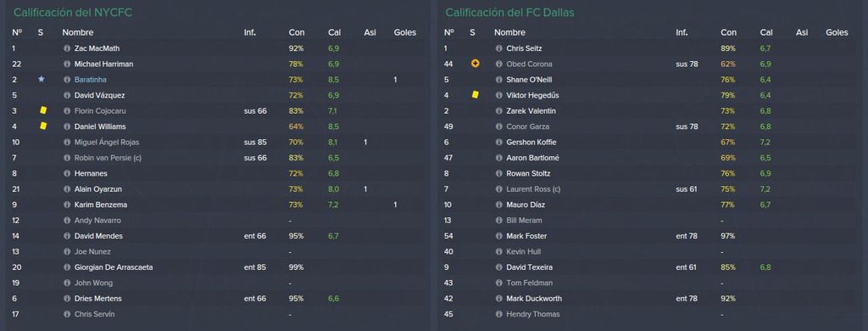Sort FC Dallas table by Con column
The image size is (868, 331).
click(x=728, y=32)
